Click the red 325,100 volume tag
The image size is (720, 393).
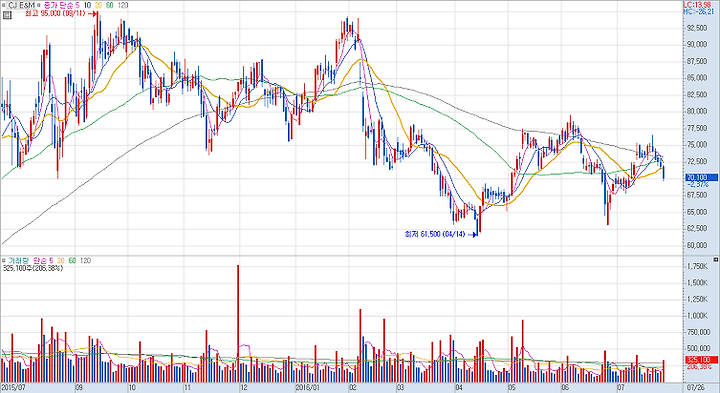pyautogui.click(x=701, y=360)
